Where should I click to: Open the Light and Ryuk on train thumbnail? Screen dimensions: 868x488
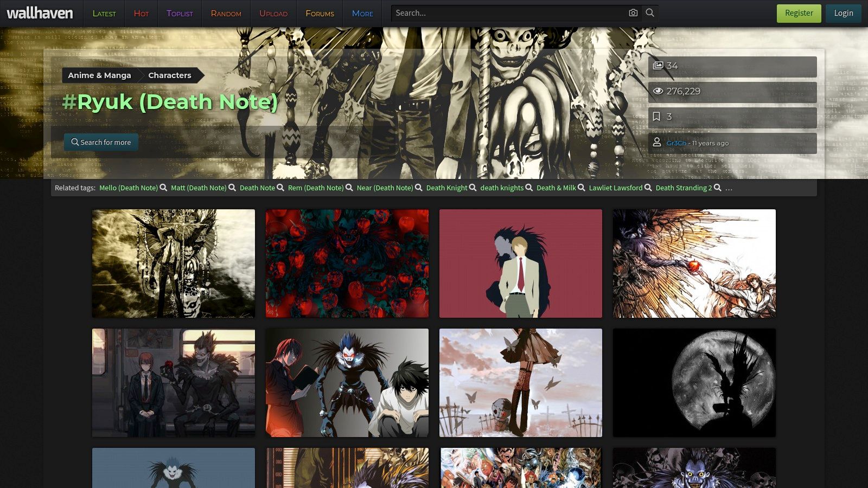tap(174, 383)
